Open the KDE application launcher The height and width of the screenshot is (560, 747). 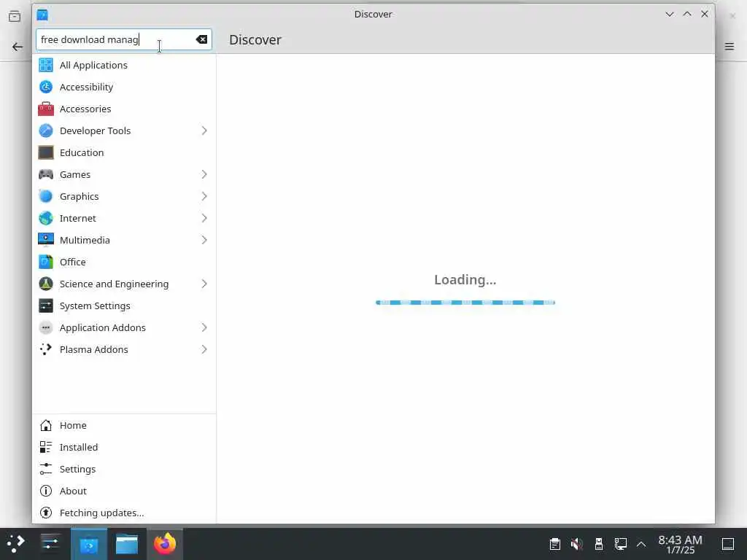point(16,544)
